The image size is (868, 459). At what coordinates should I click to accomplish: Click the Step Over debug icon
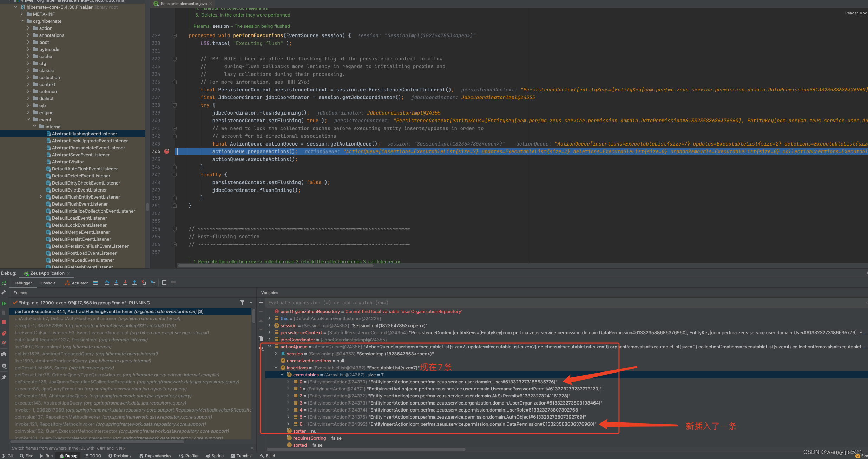107,283
